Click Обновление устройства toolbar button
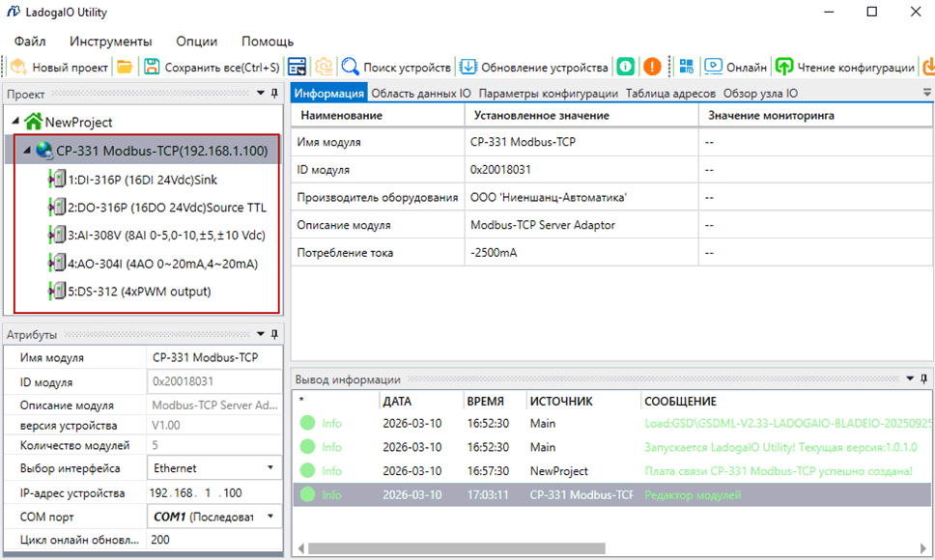 533,67
